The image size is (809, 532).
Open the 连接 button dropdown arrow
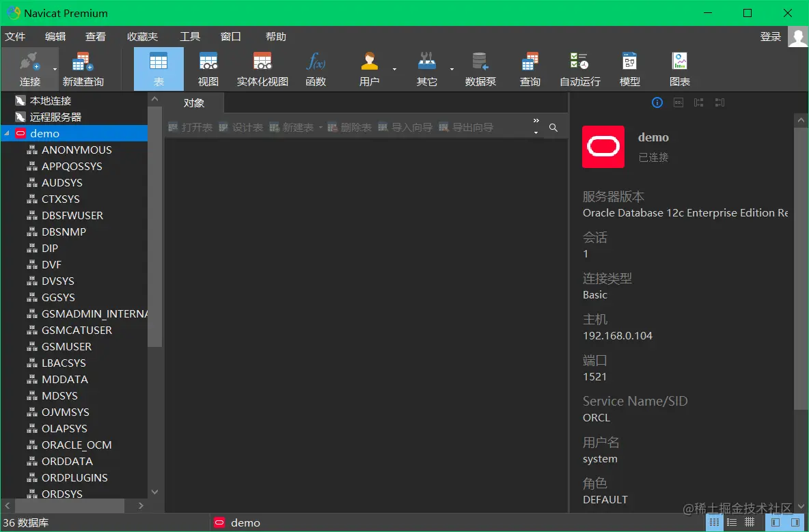click(x=55, y=69)
